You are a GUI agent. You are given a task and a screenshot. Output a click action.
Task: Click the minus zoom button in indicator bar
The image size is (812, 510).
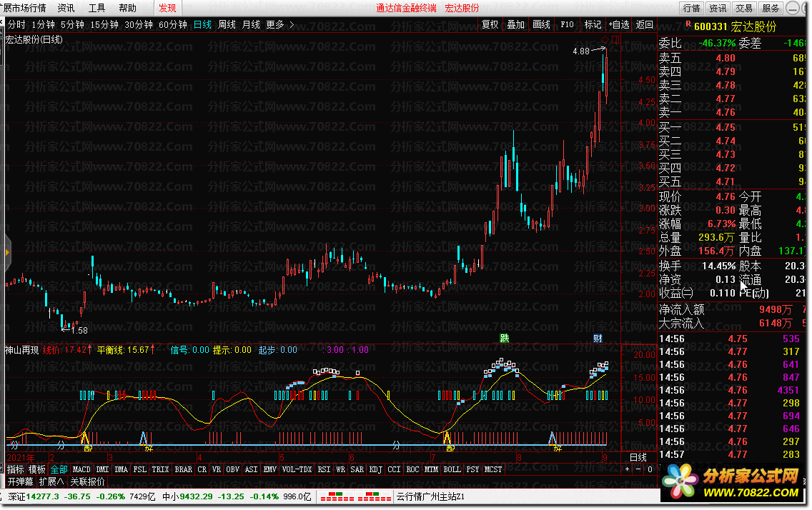pyautogui.click(x=638, y=469)
